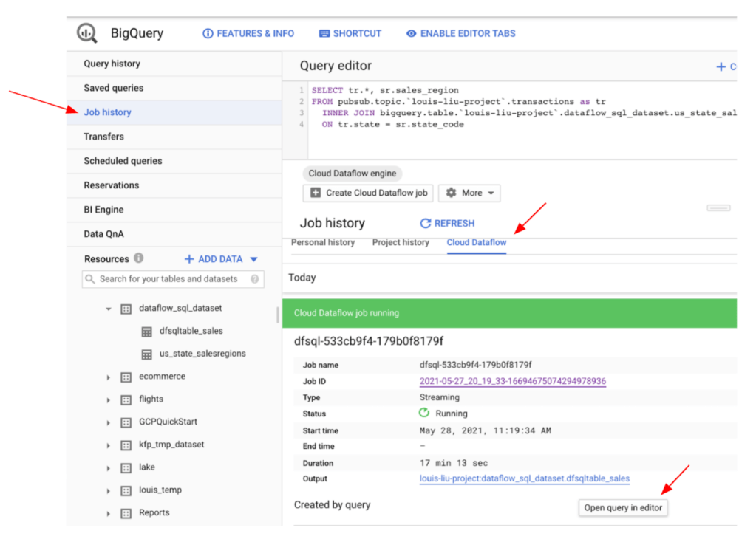The height and width of the screenshot is (542, 756).
Task: Open the More dropdown menu
Action: coord(469,193)
